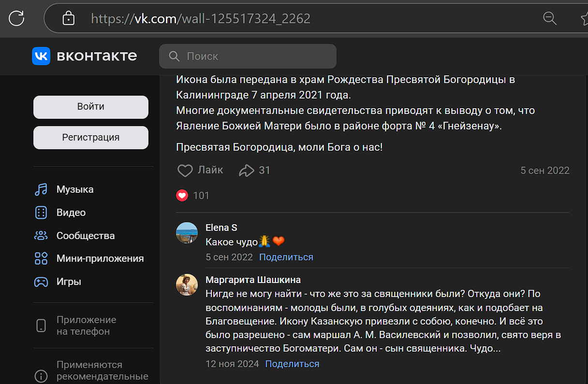Open Маргарита Шашкина profile name
The width and height of the screenshot is (588, 384).
[253, 280]
